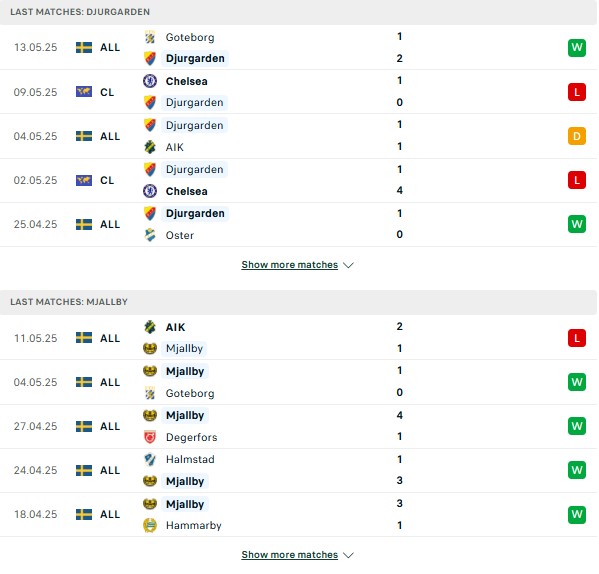Image resolution: width=599 pixels, height=574 pixels.
Task: Open the Mjallby team link in the Hammarby match
Action: [185, 504]
